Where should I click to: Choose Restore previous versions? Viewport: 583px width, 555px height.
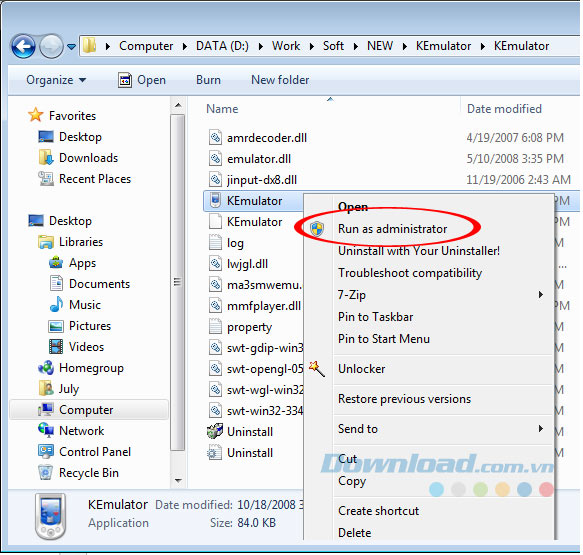[404, 399]
